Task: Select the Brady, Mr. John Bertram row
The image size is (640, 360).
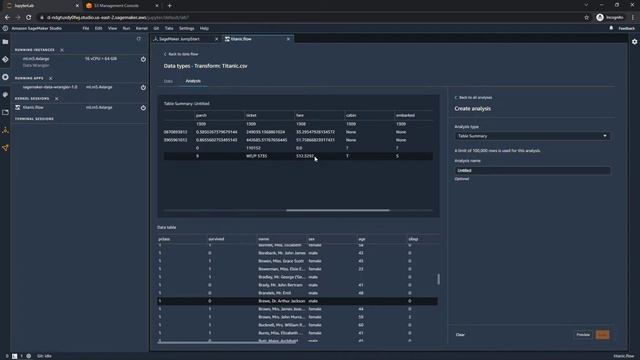Action: point(298,285)
